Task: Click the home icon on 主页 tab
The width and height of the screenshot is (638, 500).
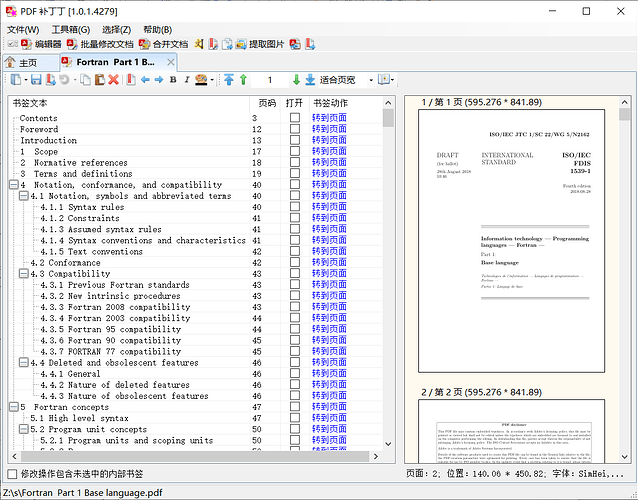Action: click(10, 62)
